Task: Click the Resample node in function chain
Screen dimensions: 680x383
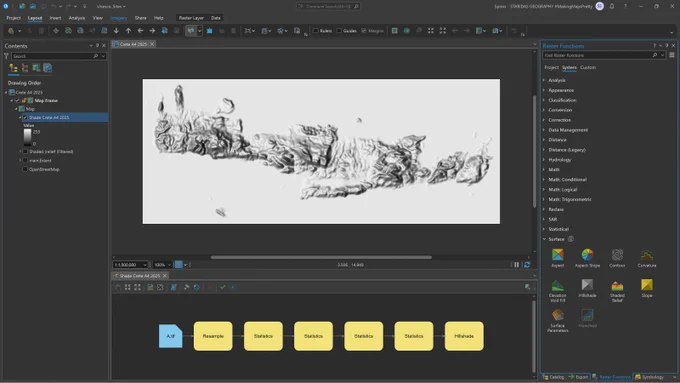Action: (213, 336)
